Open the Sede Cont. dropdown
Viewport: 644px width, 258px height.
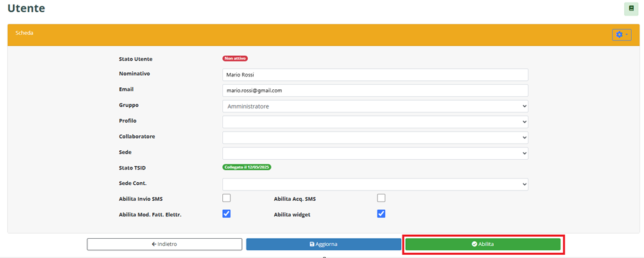coord(375,184)
